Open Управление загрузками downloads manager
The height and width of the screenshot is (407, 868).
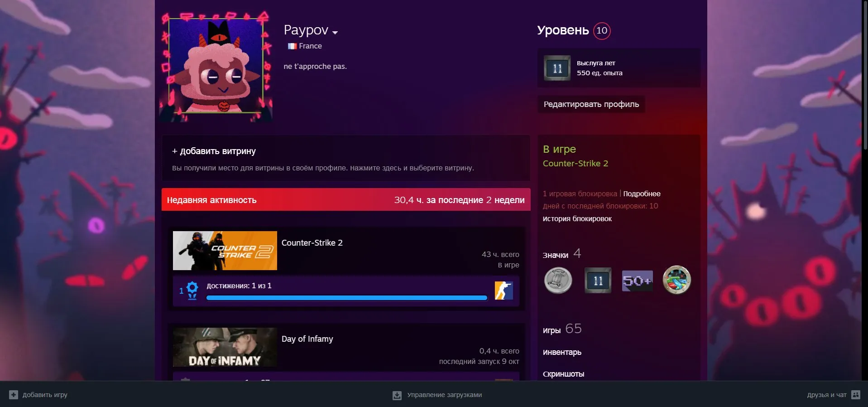445,395
